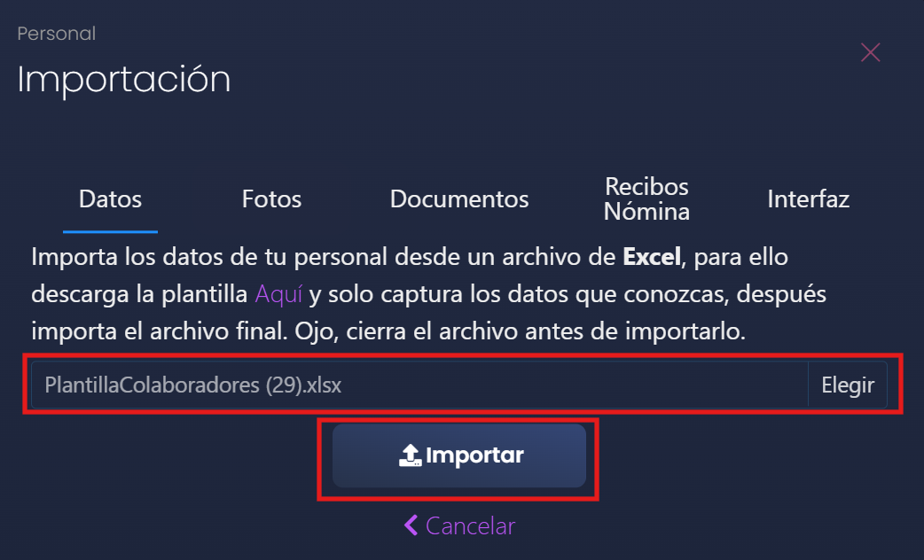This screenshot has width=924, height=560.
Task: Select the Documentos tab
Action: (459, 199)
